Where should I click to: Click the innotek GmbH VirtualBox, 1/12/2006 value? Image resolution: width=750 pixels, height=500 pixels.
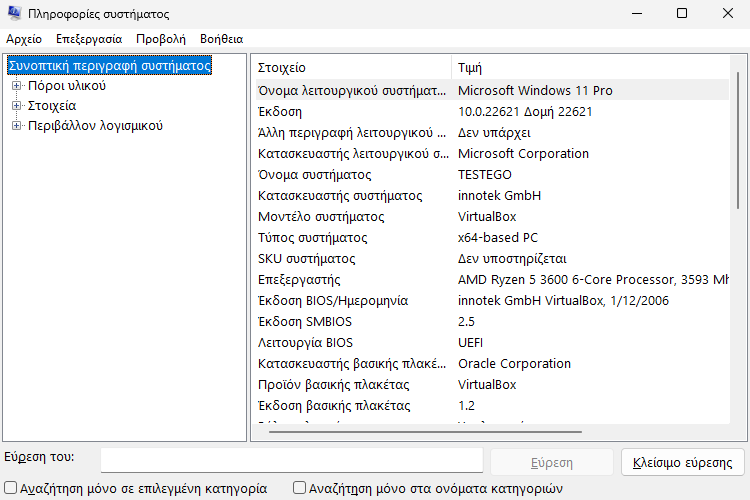click(x=563, y=300)
